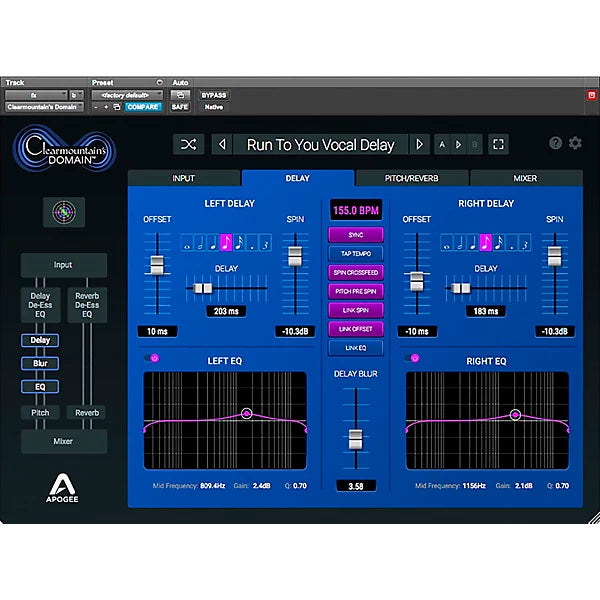Viewport: 600px width, 600px height.
Task: Click the shuffle preset icon
Action: [188, 145]
